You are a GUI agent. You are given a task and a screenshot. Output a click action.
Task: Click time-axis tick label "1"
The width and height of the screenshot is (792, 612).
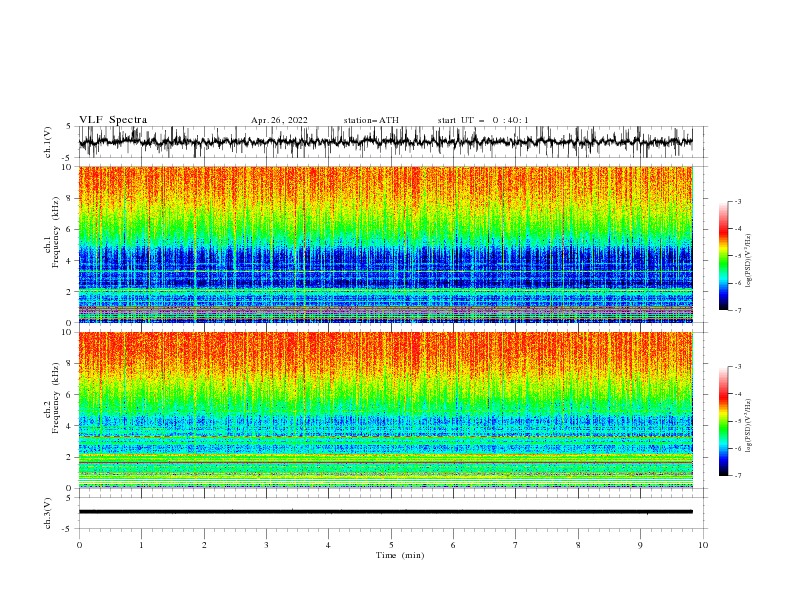click(141, 545)
